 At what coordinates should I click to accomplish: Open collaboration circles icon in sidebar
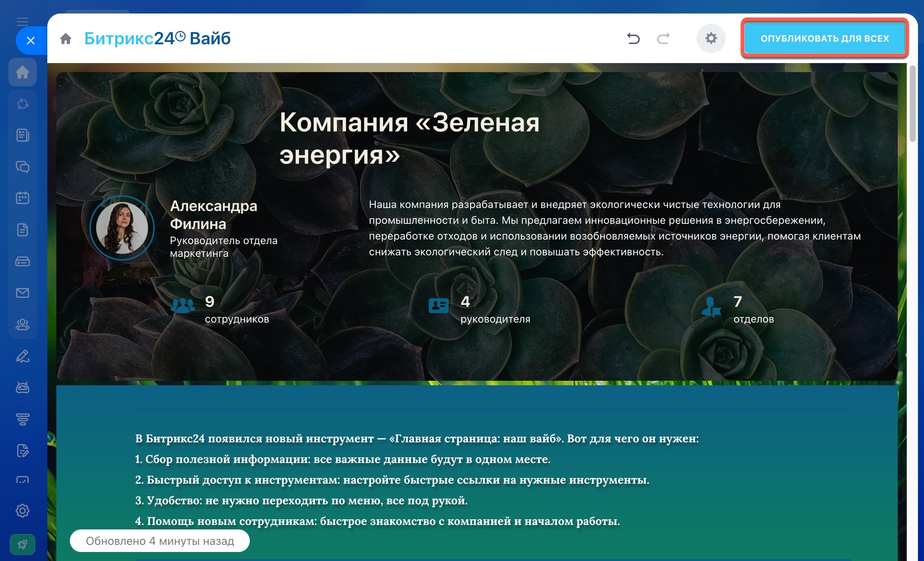click(x=23, y=104)
